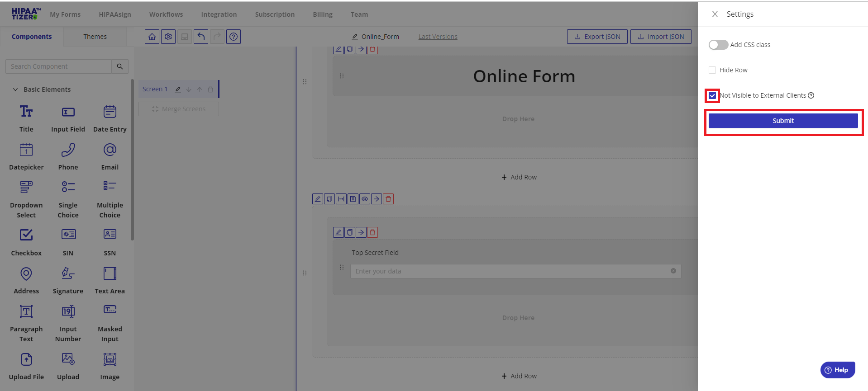Select the Datepicker component
The height and width of the screenshot is (391, 868).
click(26, 157)
